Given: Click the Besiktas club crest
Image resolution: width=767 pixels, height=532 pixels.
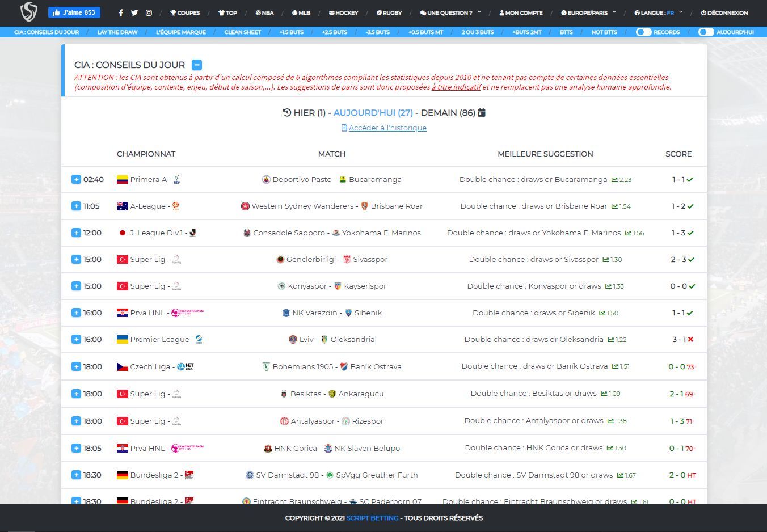Looking at the screenshot, I should (284, 394).
